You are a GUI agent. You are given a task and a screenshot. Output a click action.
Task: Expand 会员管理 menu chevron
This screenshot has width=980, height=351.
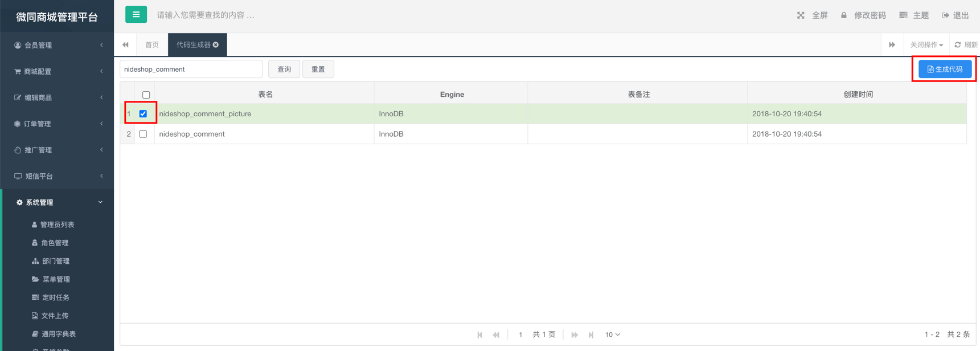101,45
